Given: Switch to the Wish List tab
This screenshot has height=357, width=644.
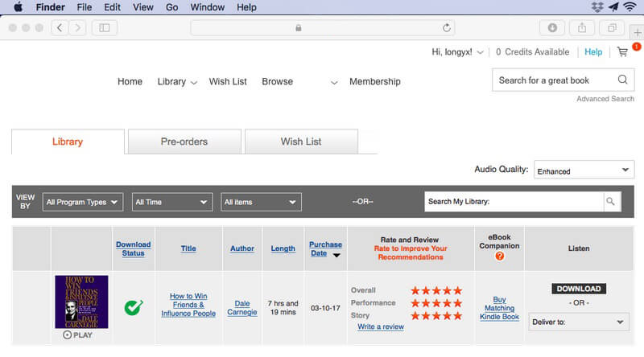Looking at the screenshot, I should point(301,142).
